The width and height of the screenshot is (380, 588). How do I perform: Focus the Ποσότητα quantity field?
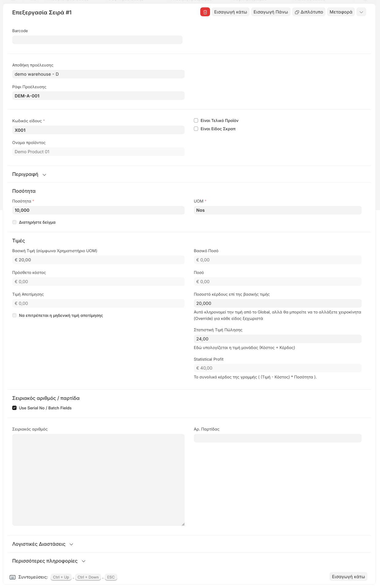point(98,210)
